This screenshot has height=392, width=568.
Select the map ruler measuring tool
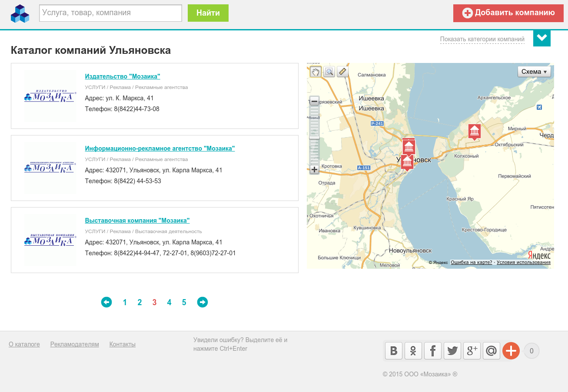(x=343, y=72)
